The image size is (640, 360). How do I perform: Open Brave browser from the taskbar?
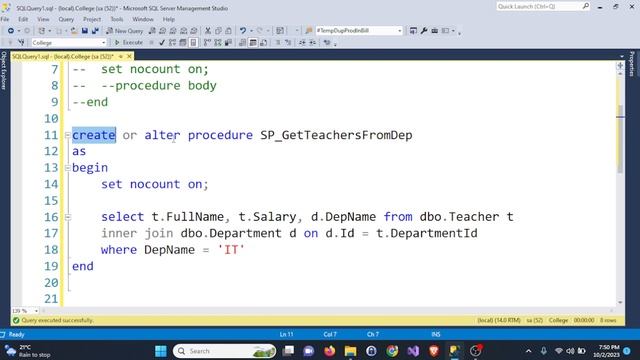pyautogui.click(x=434, y=351)
